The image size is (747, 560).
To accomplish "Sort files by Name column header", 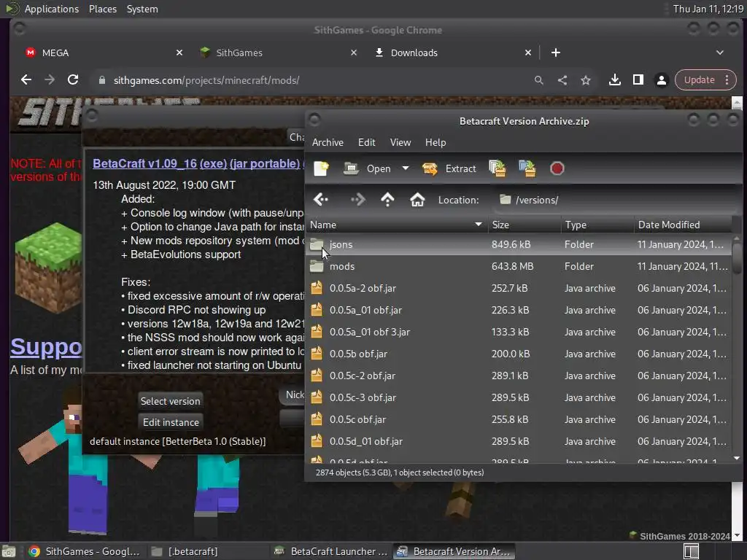I will pyautogui.click(x=396, y=225).
